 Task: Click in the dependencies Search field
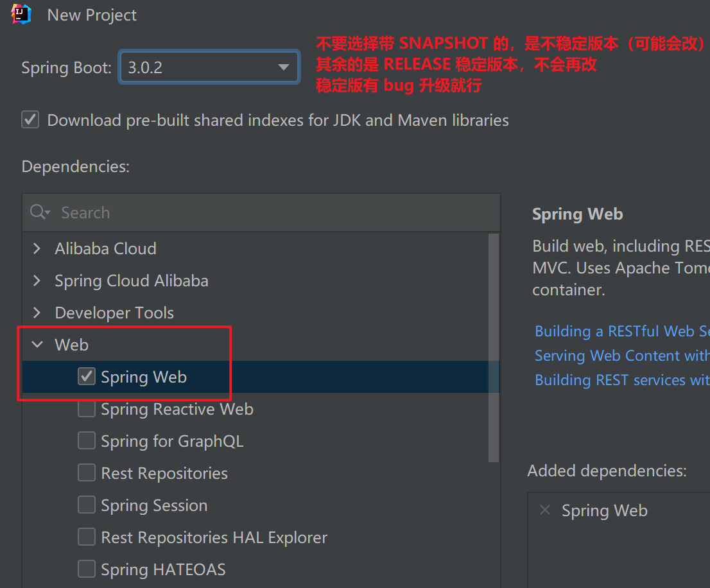click(x=261, y=212)
